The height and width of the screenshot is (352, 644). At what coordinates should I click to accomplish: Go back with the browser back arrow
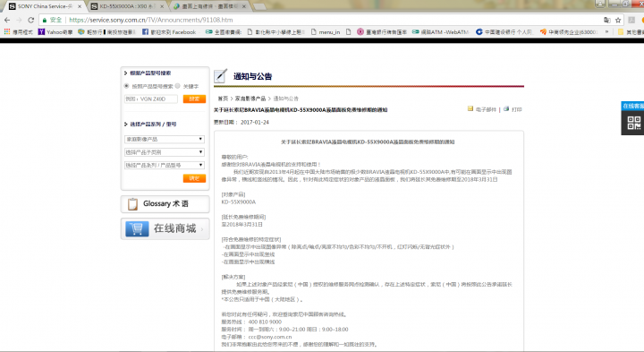[7, 20]
